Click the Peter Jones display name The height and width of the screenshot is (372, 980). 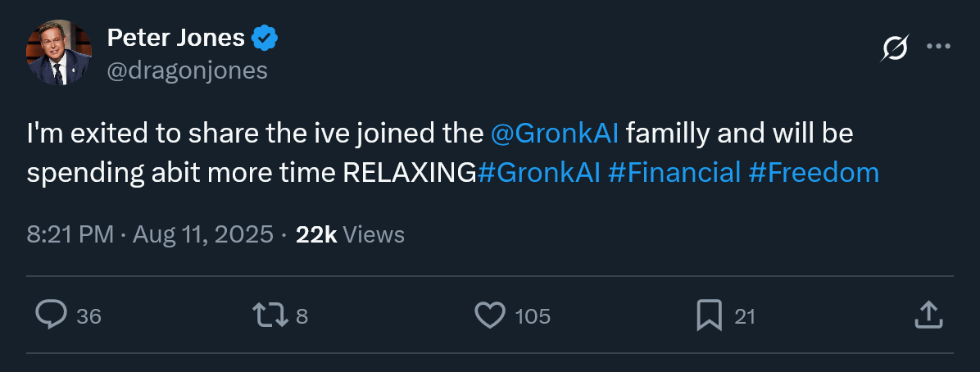click(176, 38)
